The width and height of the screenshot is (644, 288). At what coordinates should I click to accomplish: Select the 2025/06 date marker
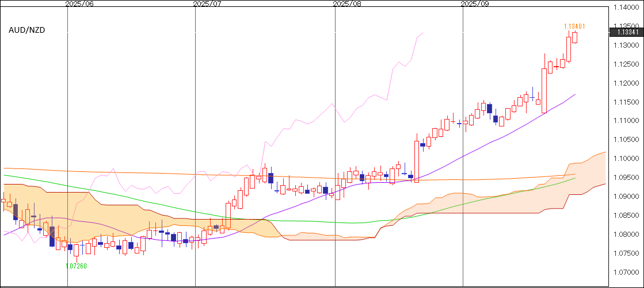pos(79,3)
